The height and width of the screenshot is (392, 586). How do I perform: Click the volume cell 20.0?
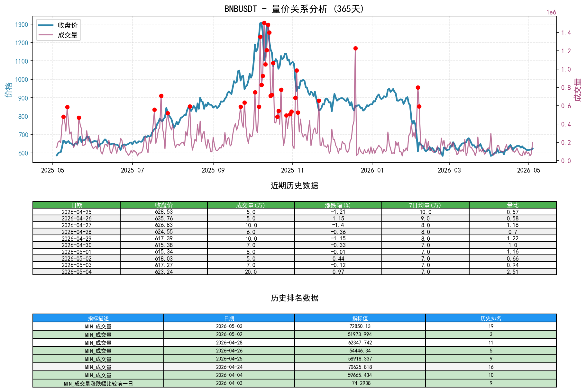(251, 272)
